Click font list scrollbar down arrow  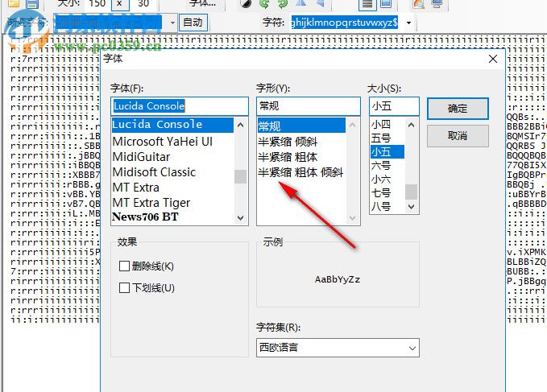coord(240,218)
